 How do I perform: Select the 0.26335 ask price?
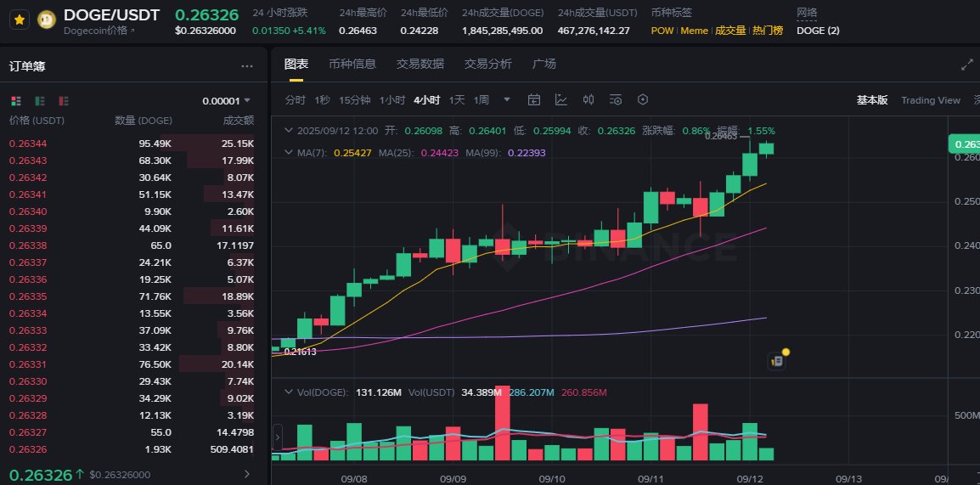tap(28, 296)
